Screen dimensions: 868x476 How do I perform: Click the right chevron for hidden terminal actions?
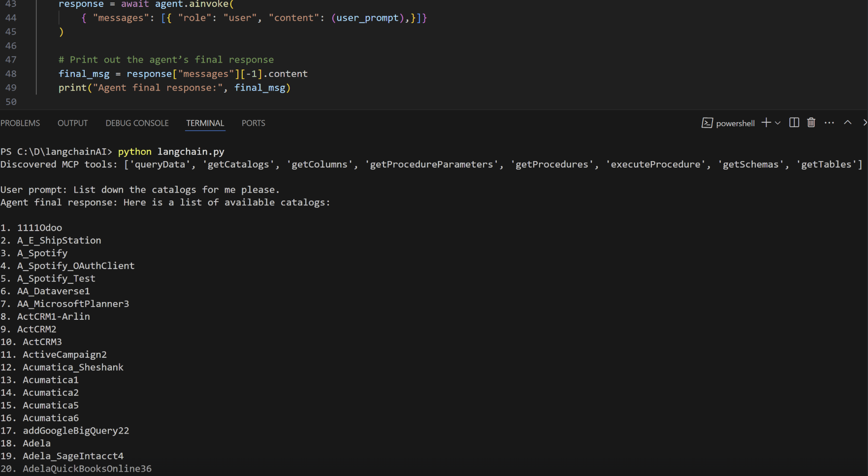(865, 123)
